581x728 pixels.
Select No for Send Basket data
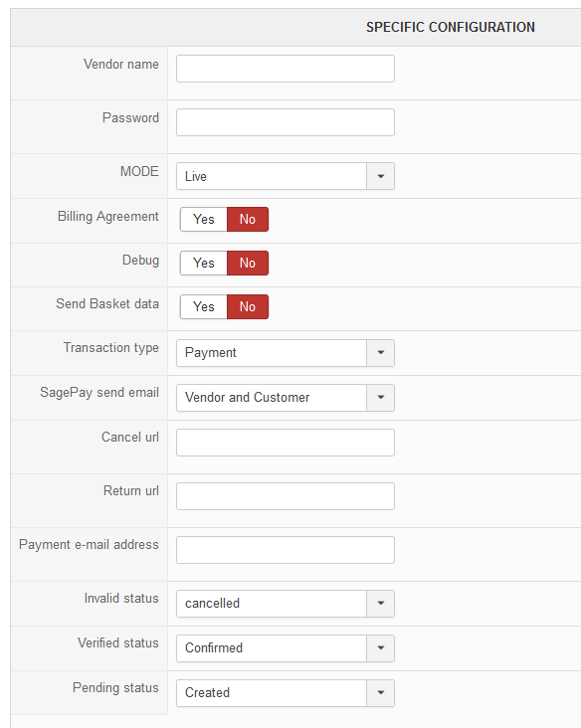point(248,307)
